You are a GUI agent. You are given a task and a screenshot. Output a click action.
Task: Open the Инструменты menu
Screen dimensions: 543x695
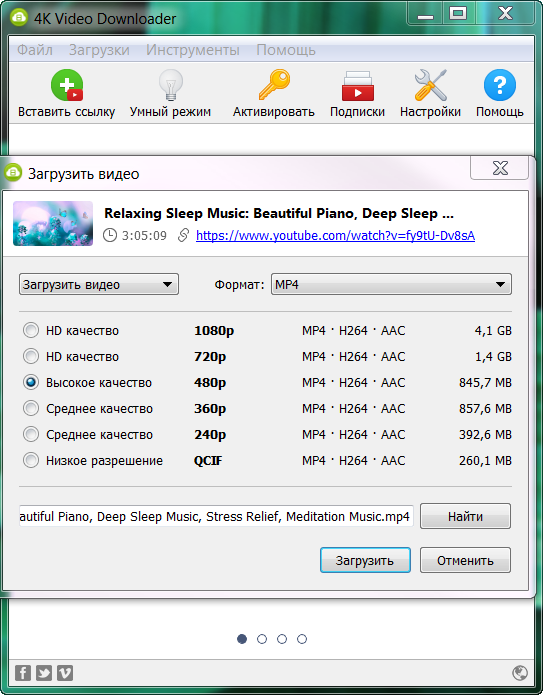point(193,50)
